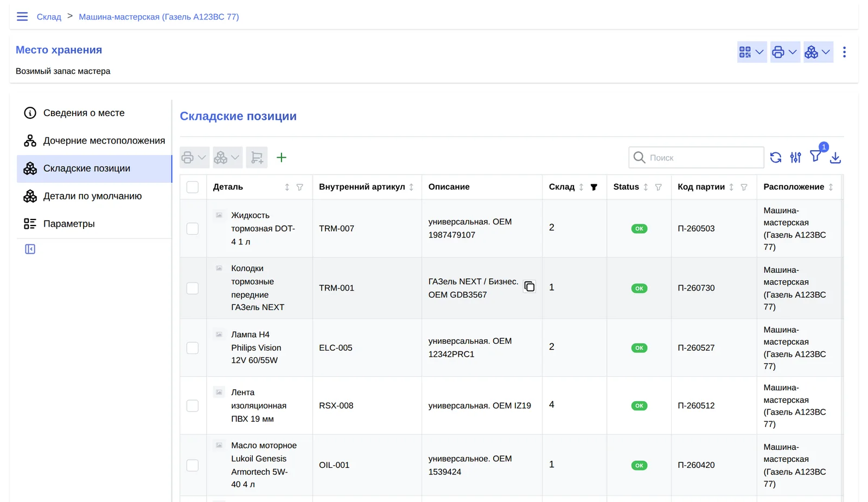Select the Лента изоляционная row checkbox

coord(193,406)
